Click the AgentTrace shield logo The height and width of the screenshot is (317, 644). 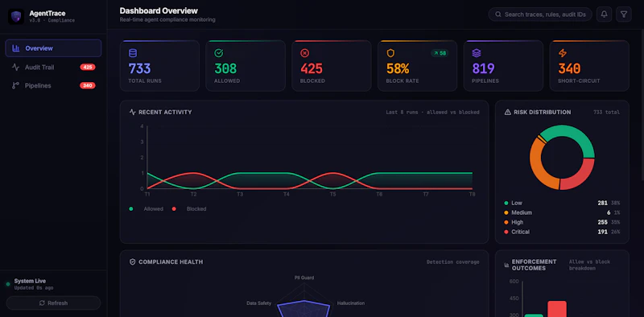pyautogui.click(x=16, y=17)
